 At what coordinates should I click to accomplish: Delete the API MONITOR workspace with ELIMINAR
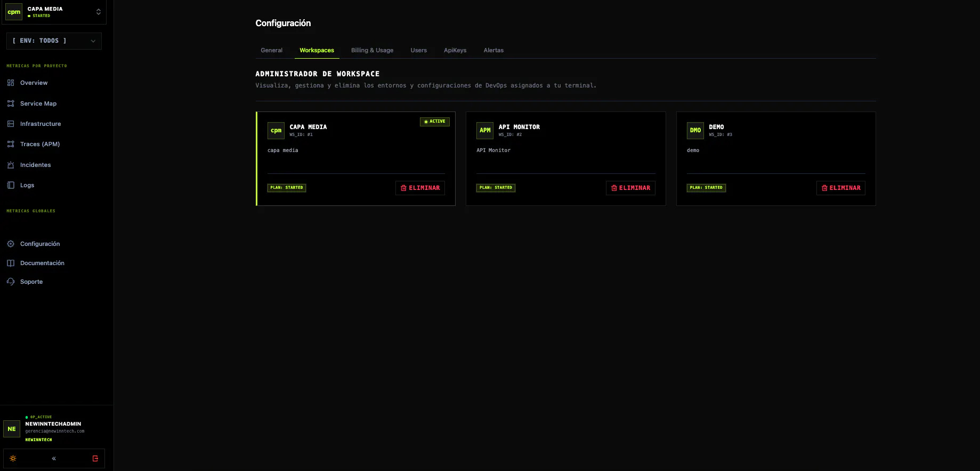tap(630, 188)
